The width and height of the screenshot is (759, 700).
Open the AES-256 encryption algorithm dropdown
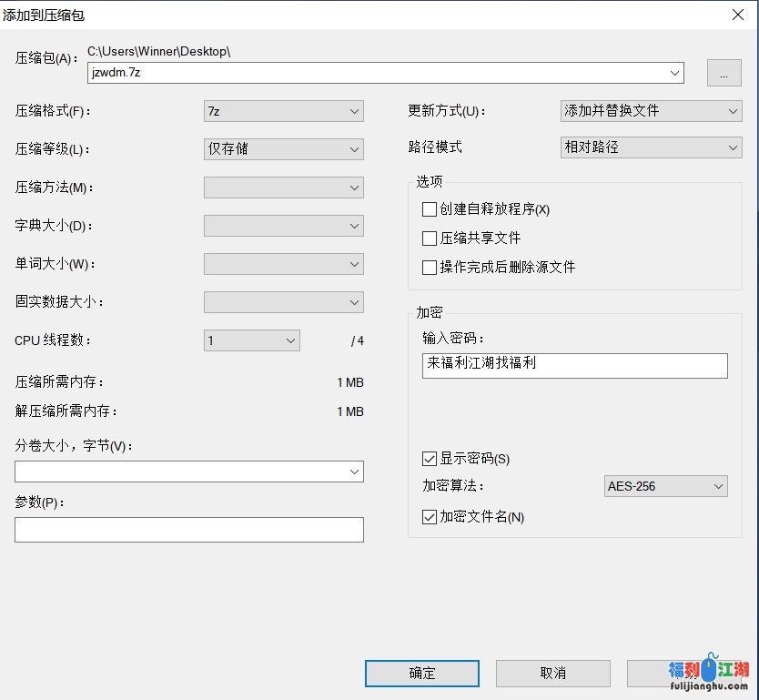[x=665, y=486]
